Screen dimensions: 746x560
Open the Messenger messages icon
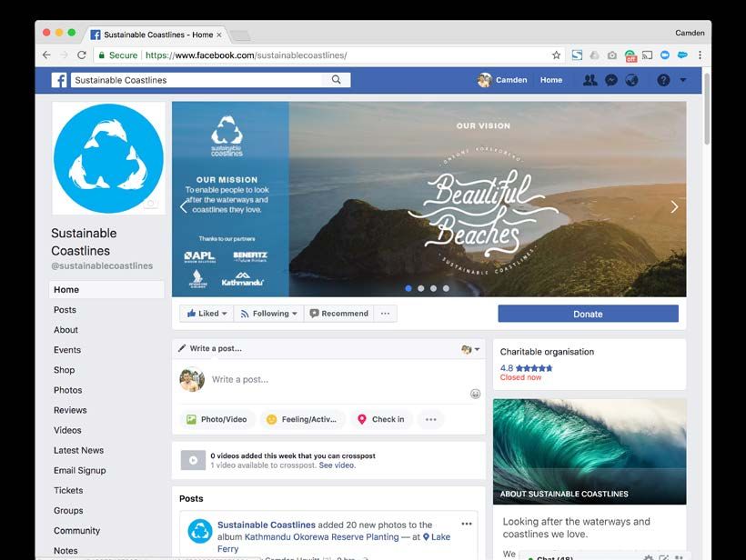coord(611,80)
